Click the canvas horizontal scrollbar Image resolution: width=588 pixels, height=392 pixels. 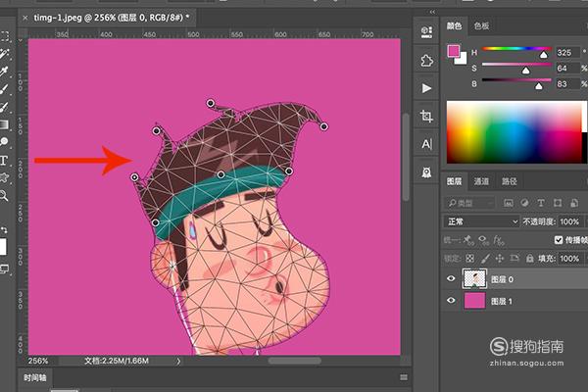click(294, 361)
